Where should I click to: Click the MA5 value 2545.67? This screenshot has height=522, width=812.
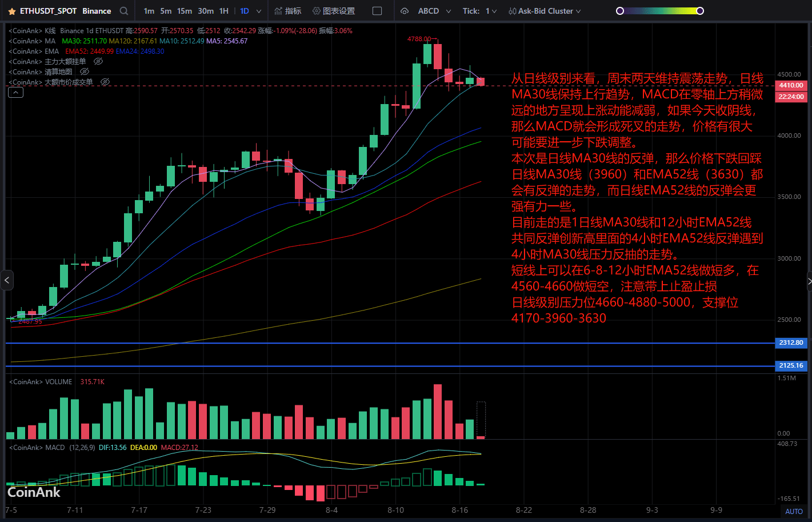coord(227,41)
